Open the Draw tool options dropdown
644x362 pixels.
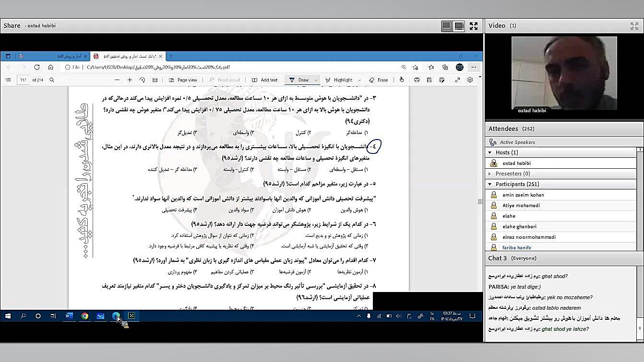tap(316, 80)
